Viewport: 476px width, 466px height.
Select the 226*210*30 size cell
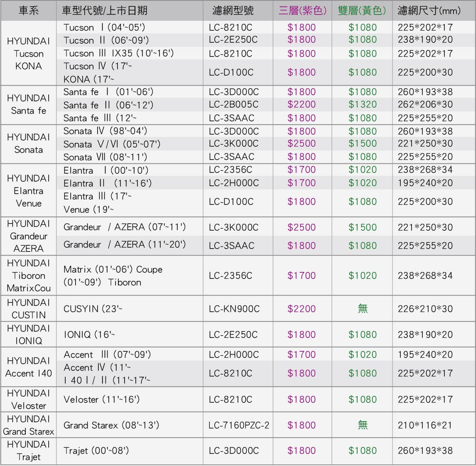[x=425, y=308]
